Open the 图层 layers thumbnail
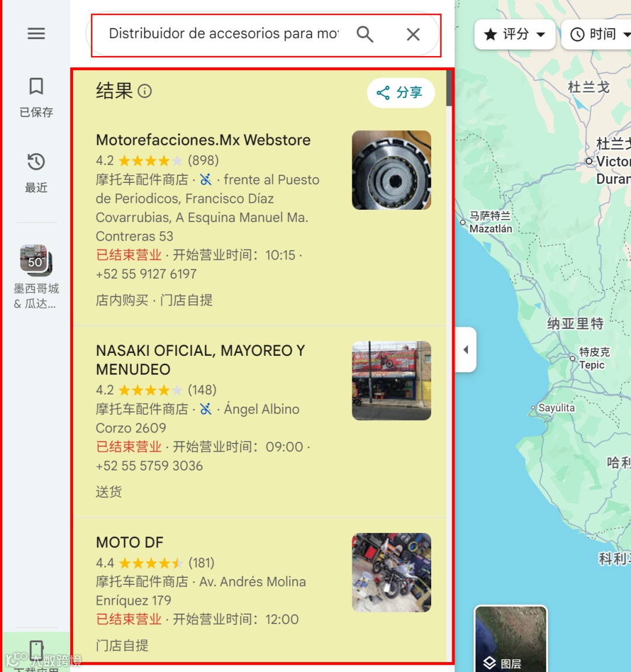The height and width of the screenshot is (672, 631). (x=511, y=638)
